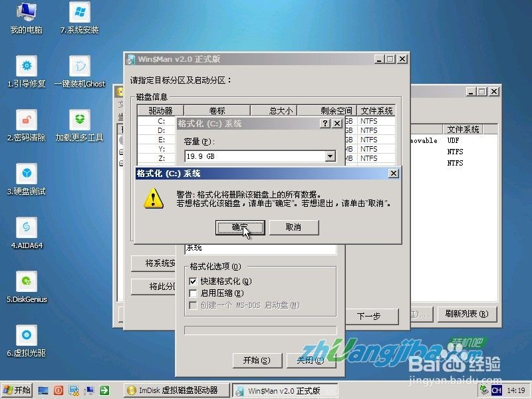532x399 pixels.
Task: Click the 驱动器 column header
Action: 160,110
